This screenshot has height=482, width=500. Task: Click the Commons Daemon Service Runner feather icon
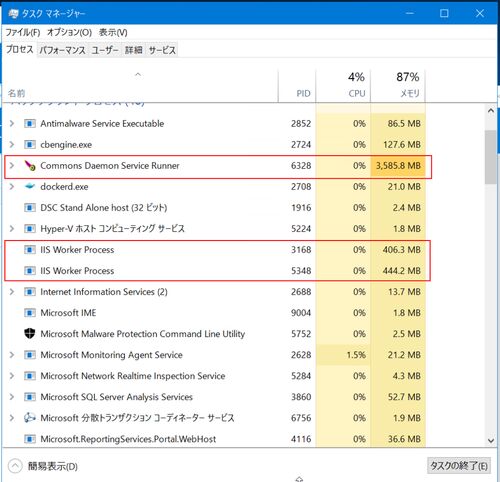click(30, 166)
